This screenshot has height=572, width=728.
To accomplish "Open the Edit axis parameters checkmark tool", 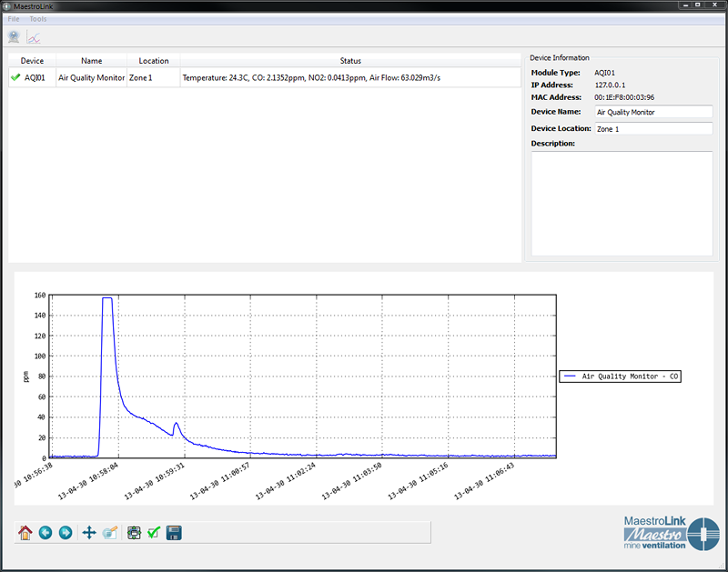I will tap(154, 533).
